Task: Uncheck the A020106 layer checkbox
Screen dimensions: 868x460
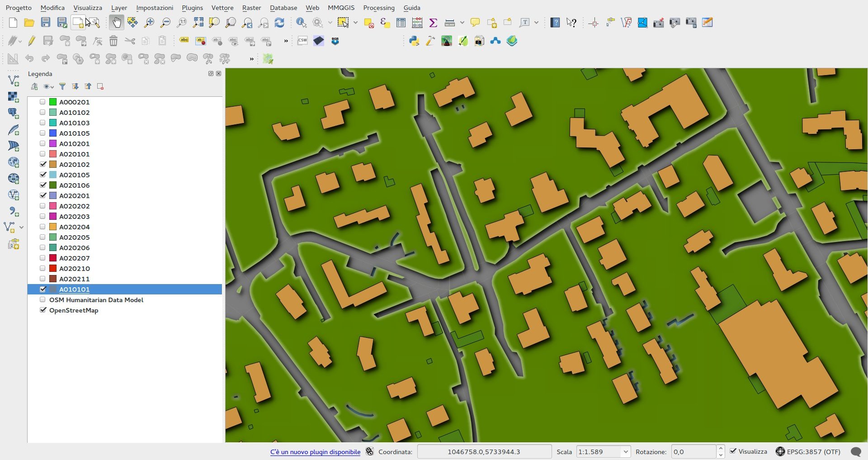Action: pos(43,185)
